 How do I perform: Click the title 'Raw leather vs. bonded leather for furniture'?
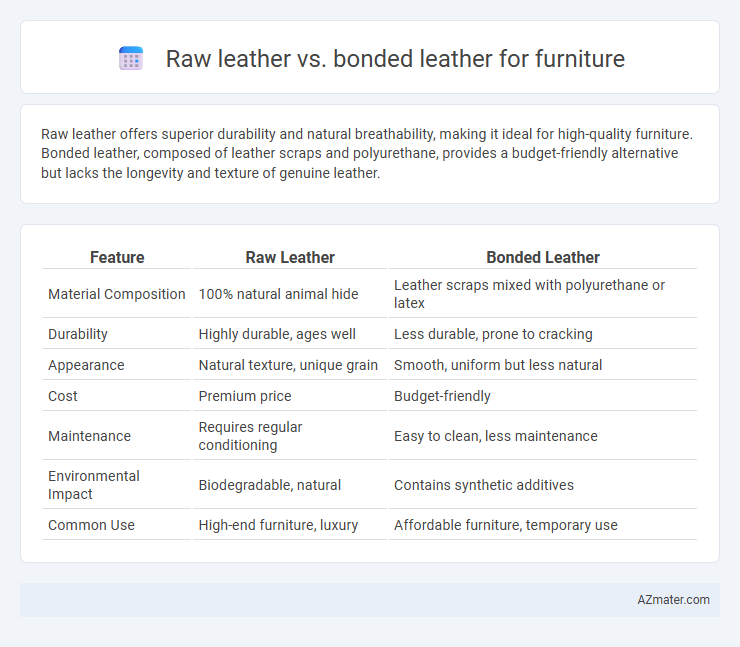click(x=395, y=59)
